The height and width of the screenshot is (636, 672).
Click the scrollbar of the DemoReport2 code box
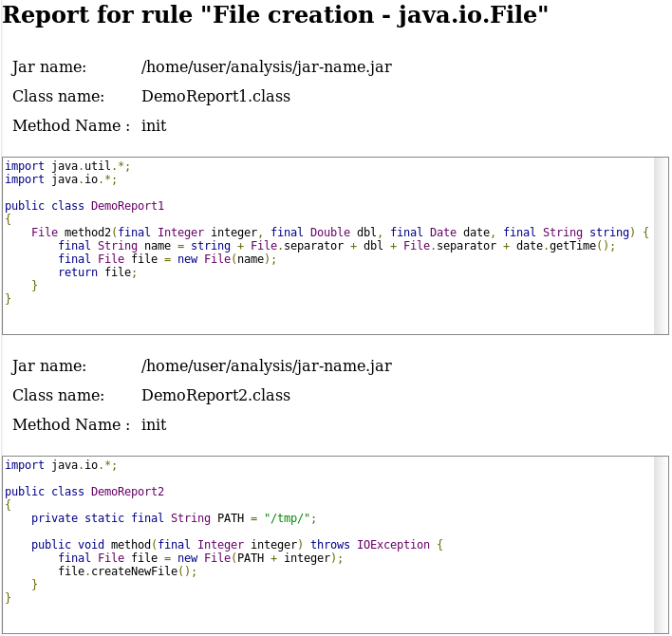[661, 545]
